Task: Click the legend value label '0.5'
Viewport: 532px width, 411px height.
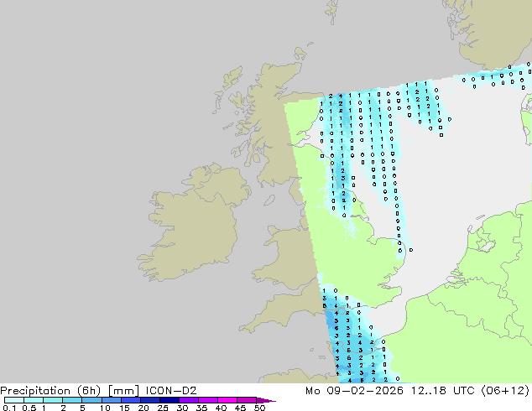Action: (x=29, y=408)
